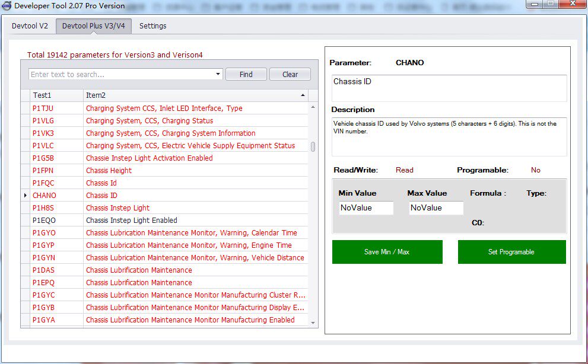This screenshot has height=364, width=588.
Task: Select the P1FQC row code
Action: tap(43, 183)
